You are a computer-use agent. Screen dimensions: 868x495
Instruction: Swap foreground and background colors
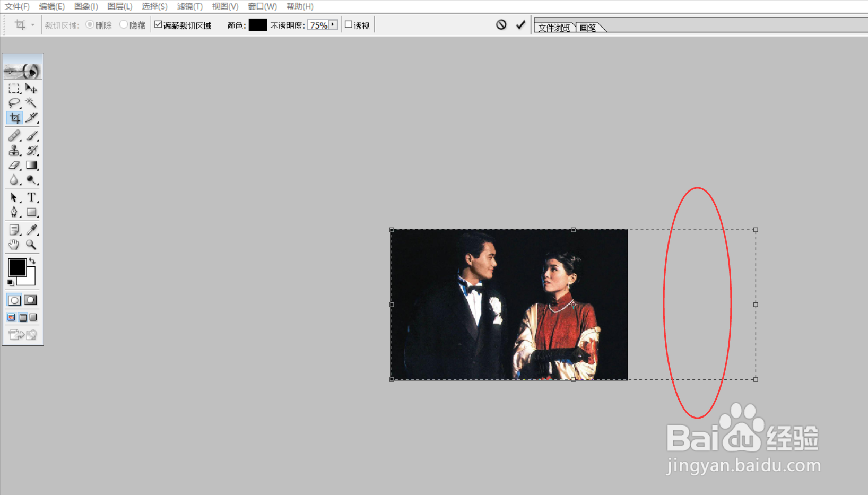(x=32, y=261)
